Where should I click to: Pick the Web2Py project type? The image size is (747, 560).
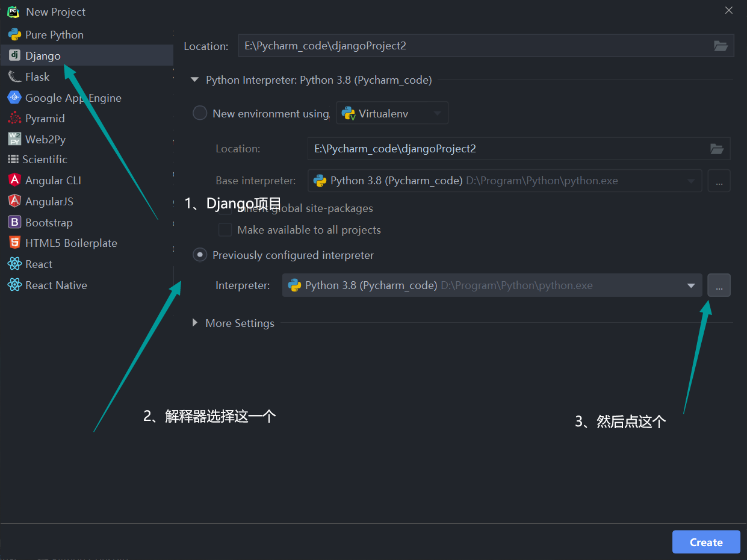87,139
